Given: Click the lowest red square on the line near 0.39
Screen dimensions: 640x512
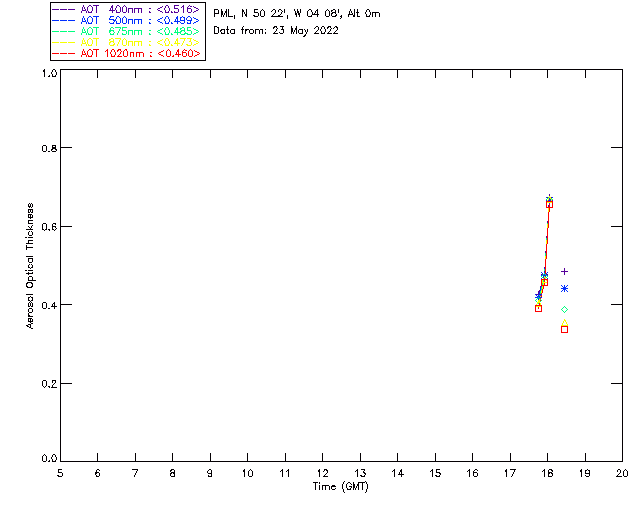Looking at the screenshot, I should click(538, 309).
